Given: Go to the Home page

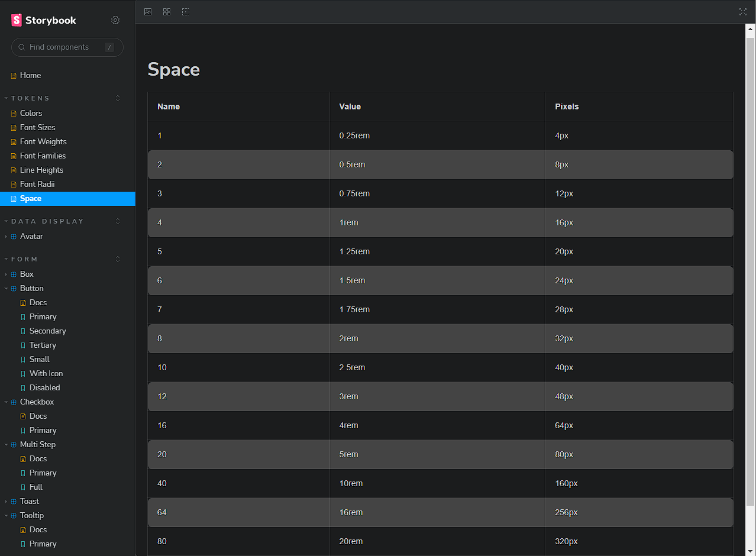Looking at the screenshot, I should coord(30,75).
